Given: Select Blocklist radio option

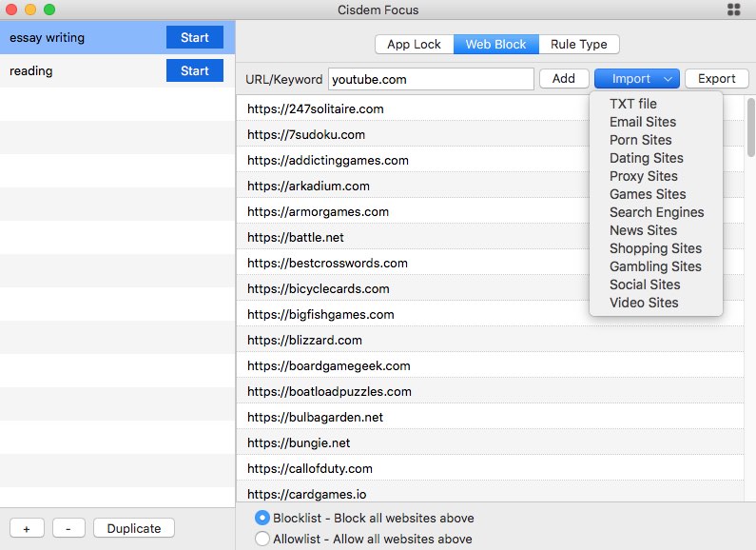Looking at the screenshot, I should tap(262, 519).
